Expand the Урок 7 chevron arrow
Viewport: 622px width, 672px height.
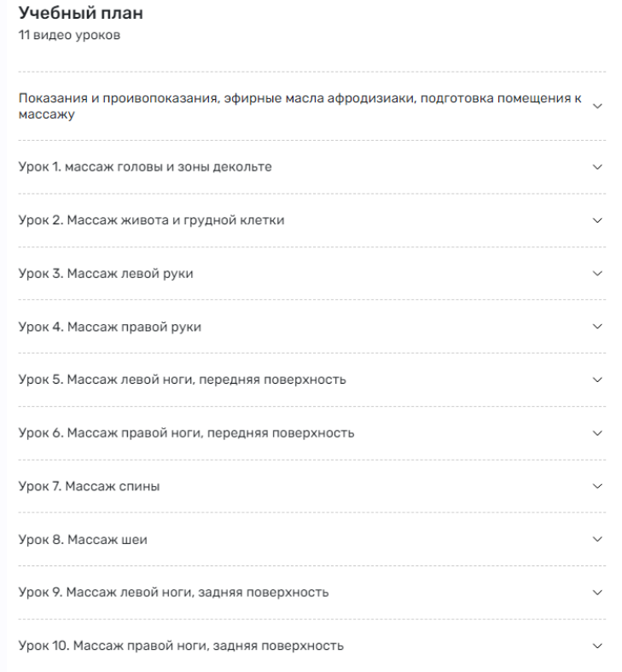tap(597, 486)
